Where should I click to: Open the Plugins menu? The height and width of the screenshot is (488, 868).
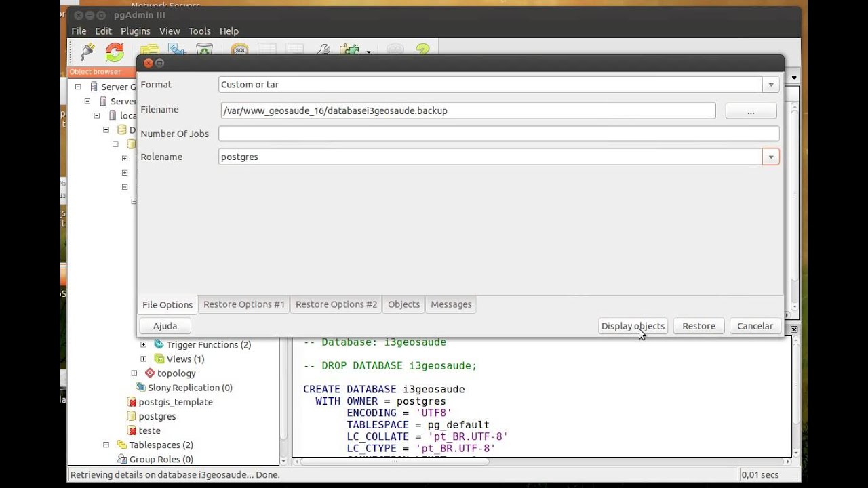click(x=136, y=31)
